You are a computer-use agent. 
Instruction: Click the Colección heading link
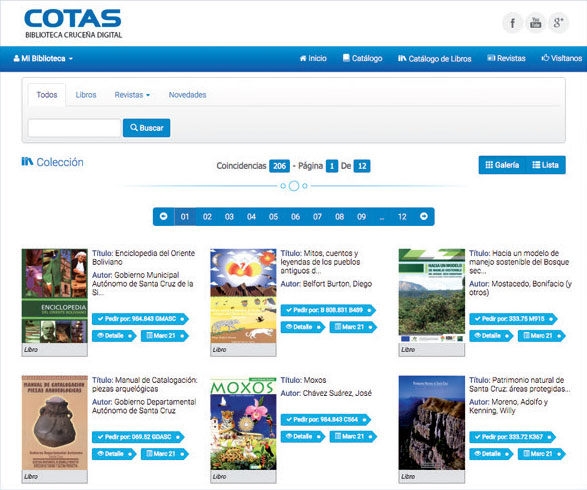click(x=53, y=162)
